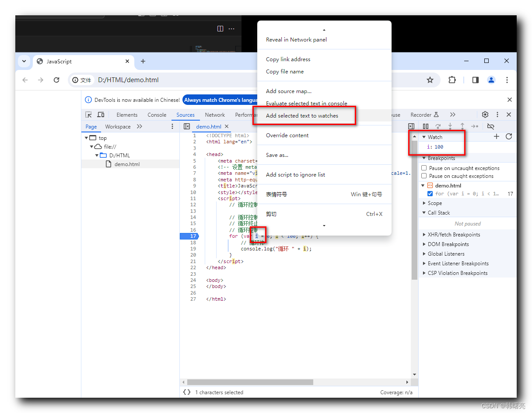Bookmark this page with the star
Screen dimensions: 532x413
[x=430, y=80]
